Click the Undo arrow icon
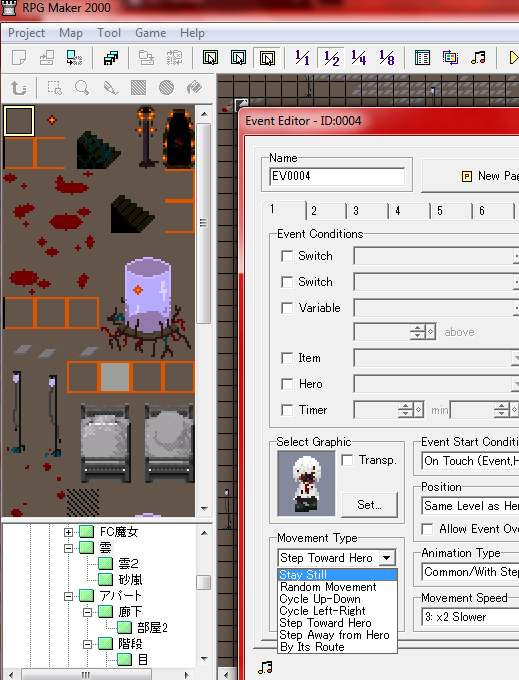519x680 pixels. point(18,88)
